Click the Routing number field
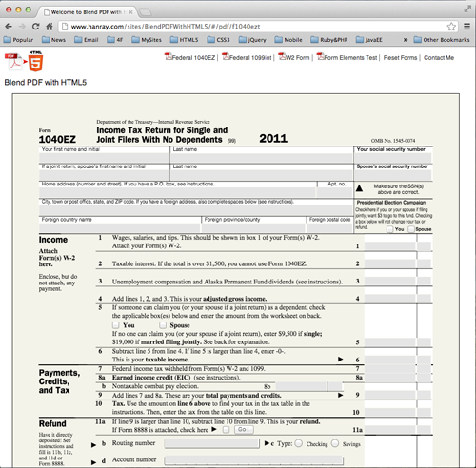Viewport: 476px width, 468px height. pyautogui.click(x=211, y=443)
